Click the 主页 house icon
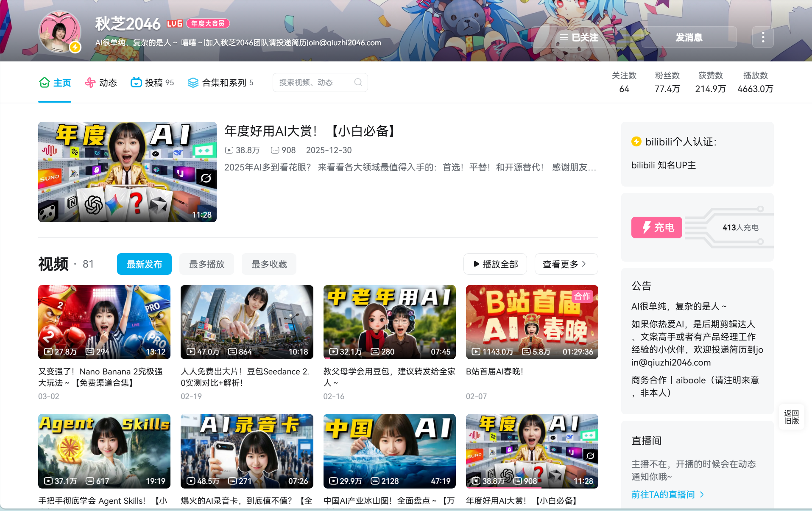The width and height of the screenshot is (812, 511). click(x=44, y=82)
